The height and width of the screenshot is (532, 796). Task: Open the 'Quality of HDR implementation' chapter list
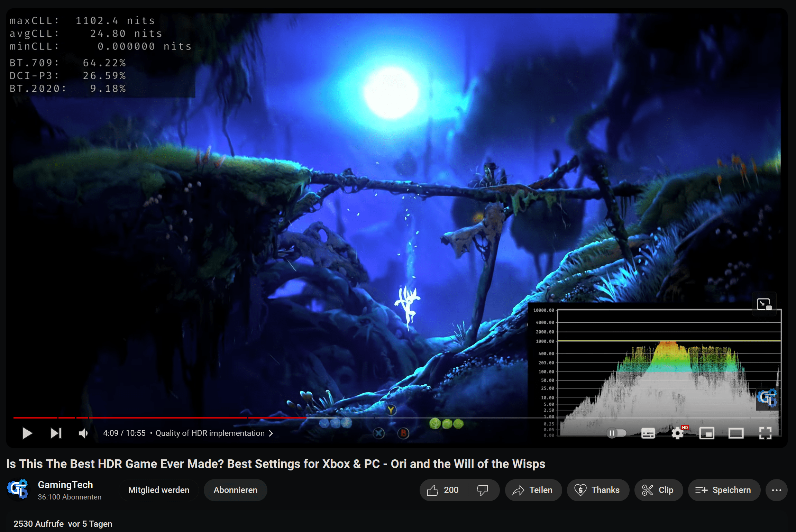(x=214, y=433)
